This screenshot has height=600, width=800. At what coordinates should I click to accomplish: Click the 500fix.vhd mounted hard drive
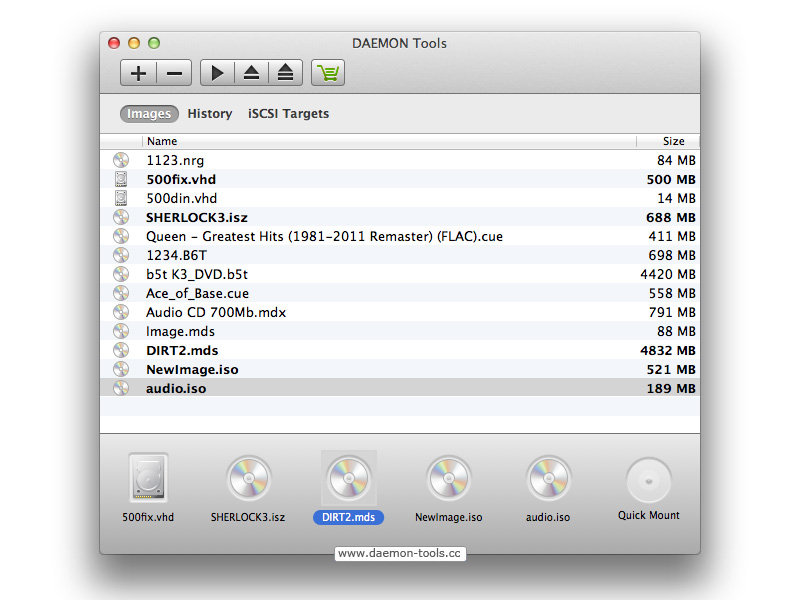[148, 478]
